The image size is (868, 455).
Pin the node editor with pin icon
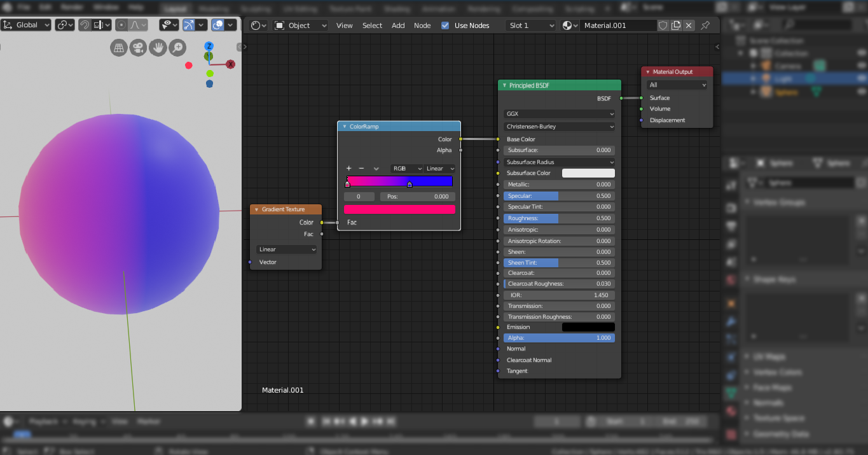705,25
